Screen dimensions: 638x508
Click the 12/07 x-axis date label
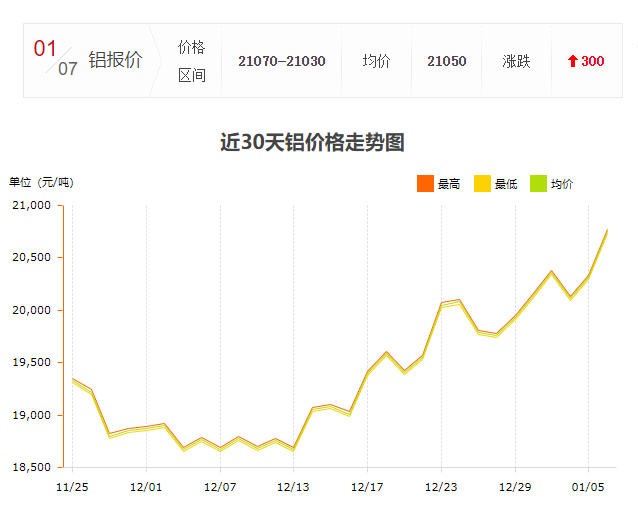(220, 487)
